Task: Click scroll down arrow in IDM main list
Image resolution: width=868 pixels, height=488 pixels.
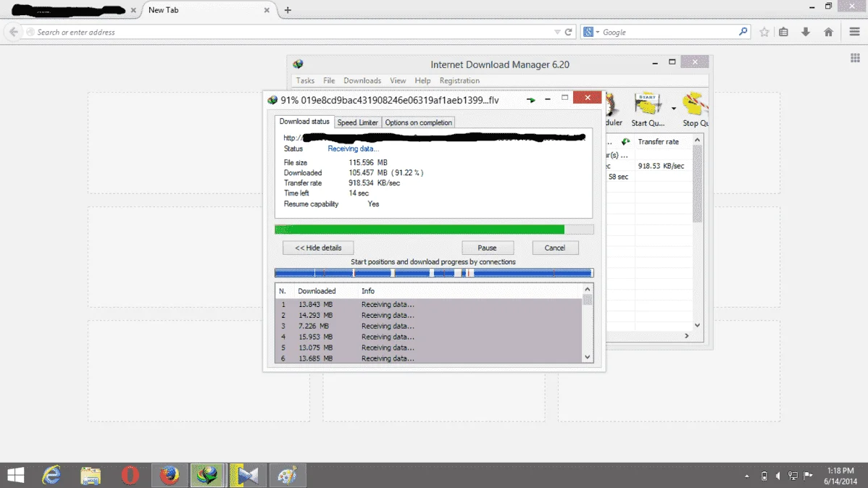Action: [x=697, y=325]
